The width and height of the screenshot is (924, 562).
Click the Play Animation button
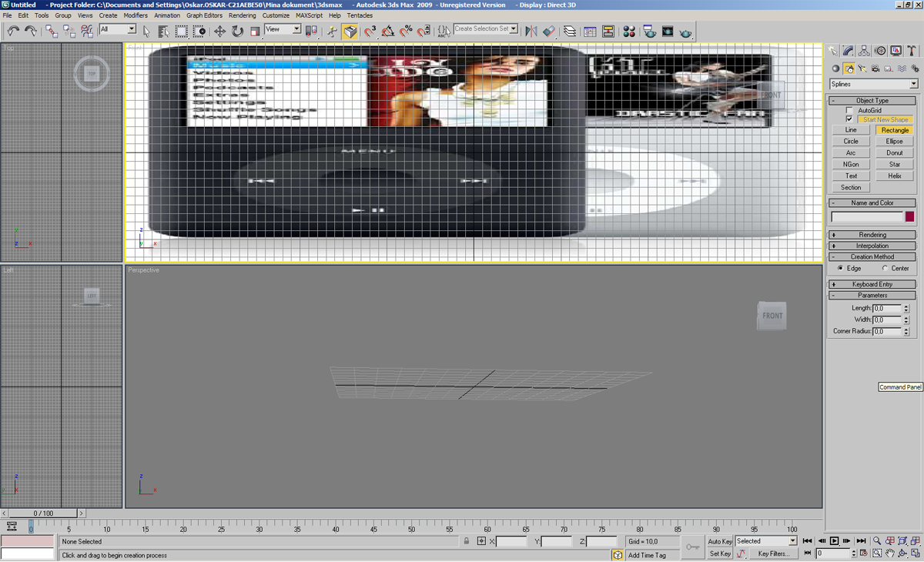click(x=834, y=541)
